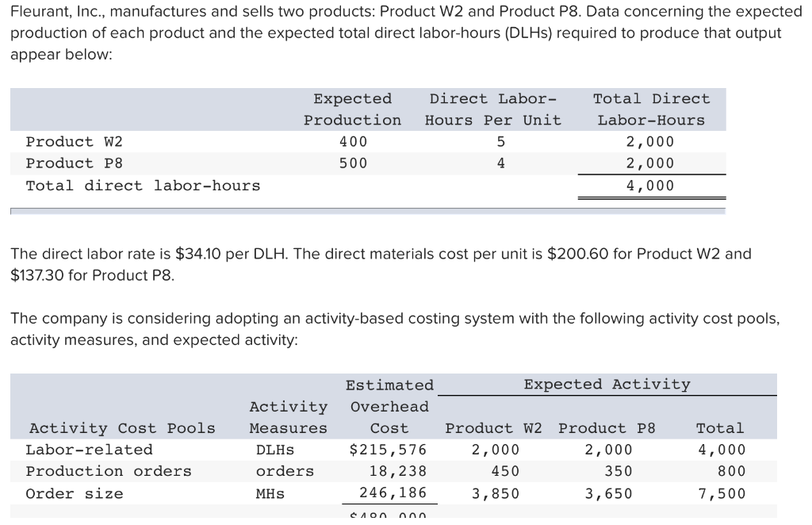The width and height of the screenshot is (812, 525).
Task: Click Product P8 orders value 350
Action: tap(619, 471)
